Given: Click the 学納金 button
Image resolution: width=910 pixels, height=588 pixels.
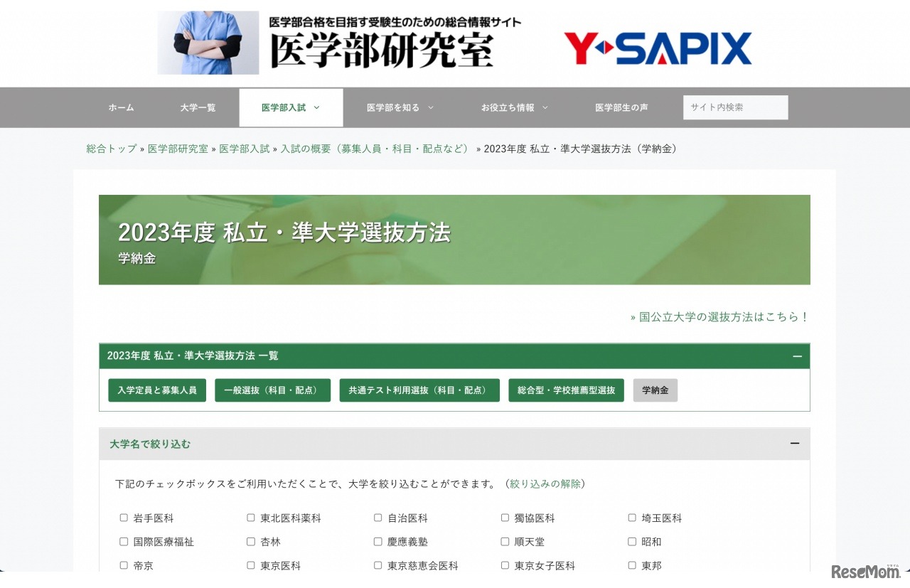Looking at the screenshot, I should point(655,390).
